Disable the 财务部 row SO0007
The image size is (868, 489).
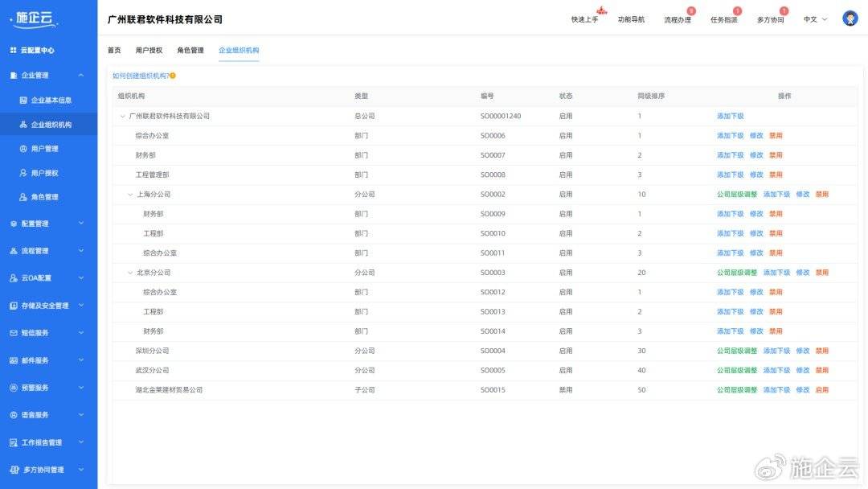tap(776, 155)
